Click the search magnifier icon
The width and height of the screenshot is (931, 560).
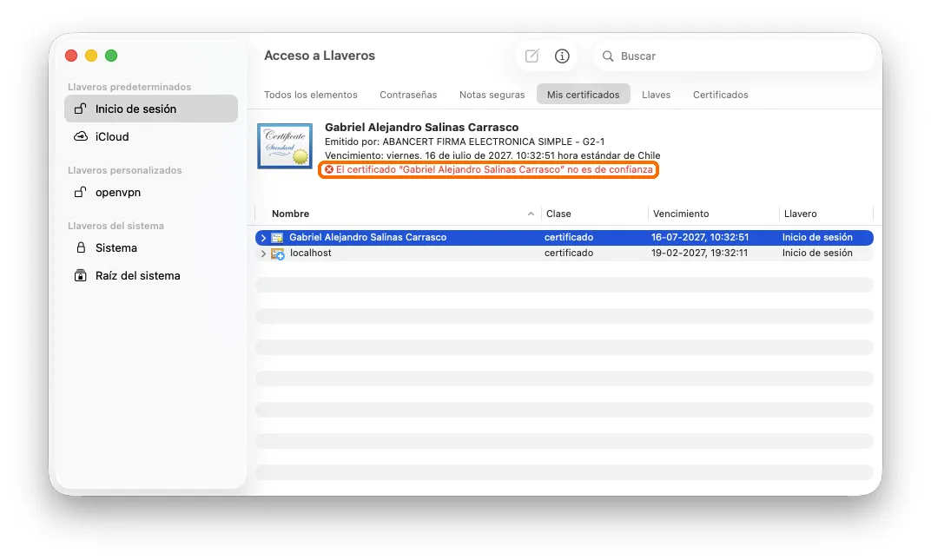click(607, 56)
